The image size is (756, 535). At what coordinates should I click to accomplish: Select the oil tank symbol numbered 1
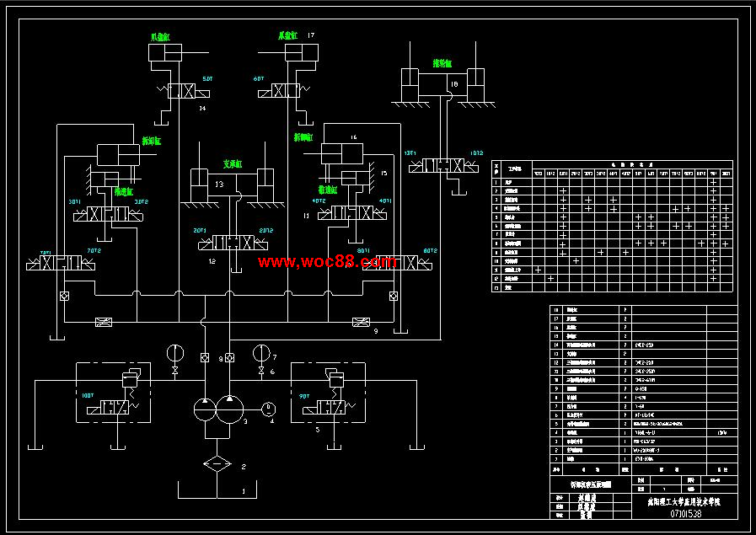tap(217, 489)
